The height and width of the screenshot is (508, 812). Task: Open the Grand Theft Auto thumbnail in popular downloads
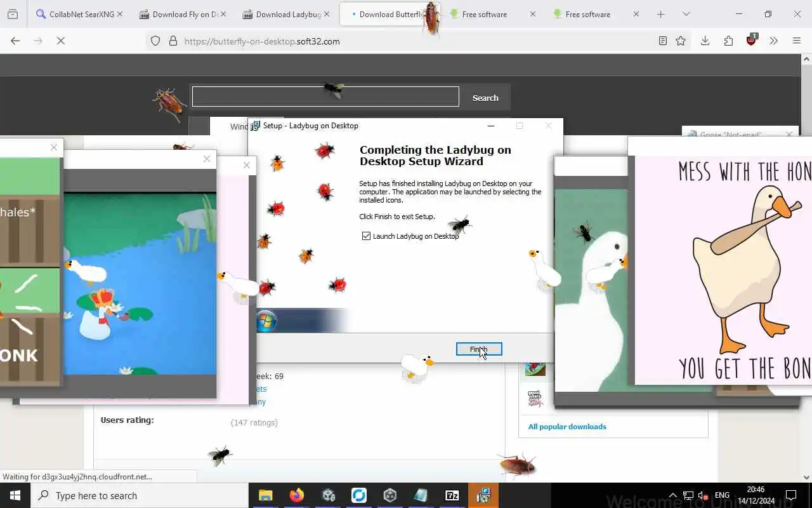click(x=535, y=398)
